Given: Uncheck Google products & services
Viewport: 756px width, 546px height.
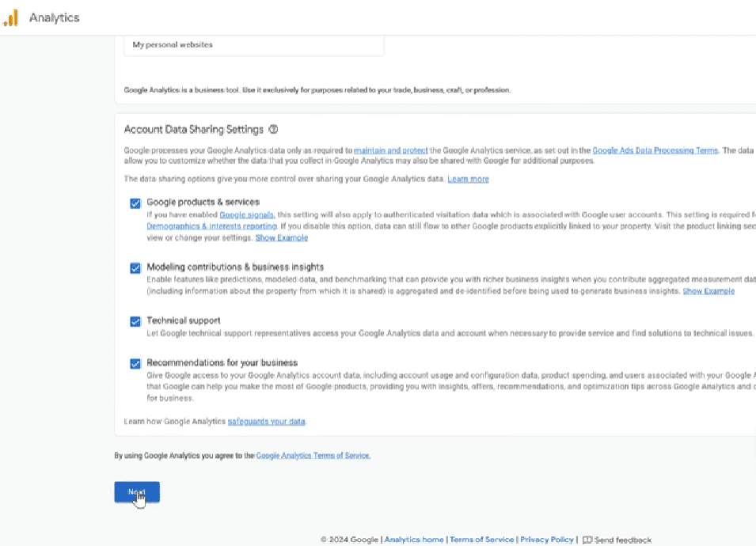Looking at the screenshot, I should 135,203.
